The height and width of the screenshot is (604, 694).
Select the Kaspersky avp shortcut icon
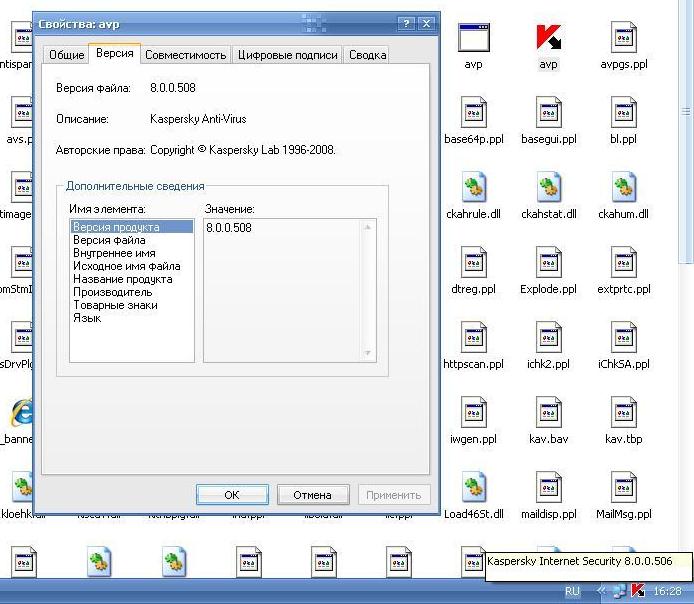coord(548,38)
